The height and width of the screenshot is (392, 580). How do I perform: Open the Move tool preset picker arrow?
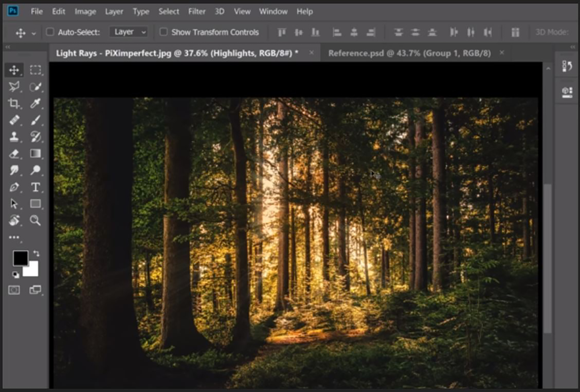(x=34, y=33)
